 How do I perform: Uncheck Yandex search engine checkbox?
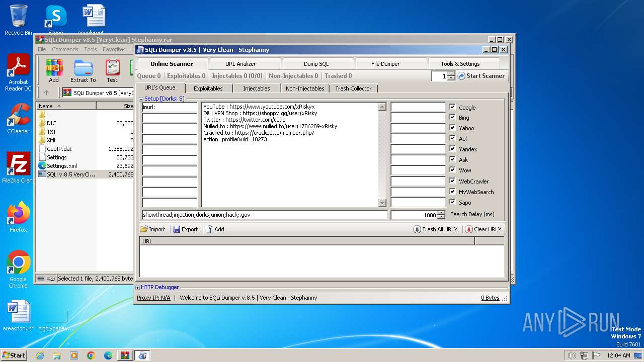452,149
